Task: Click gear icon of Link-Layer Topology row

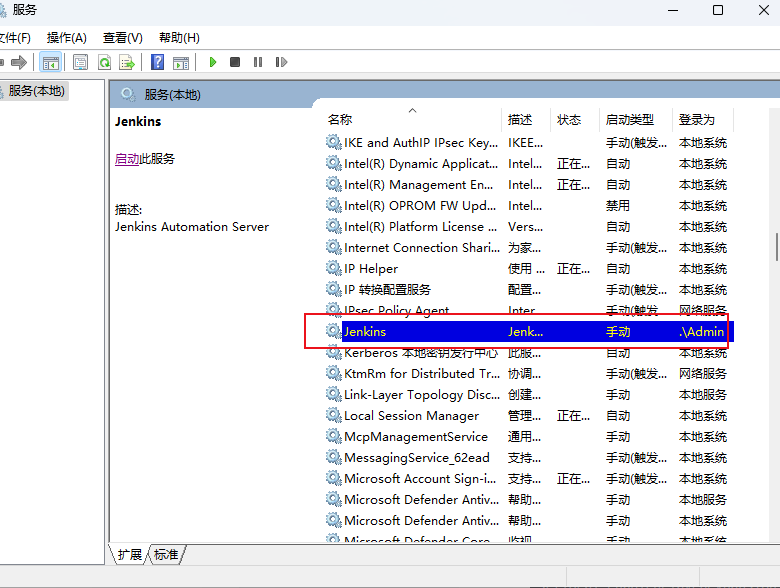Action: (x=333, y=394)
